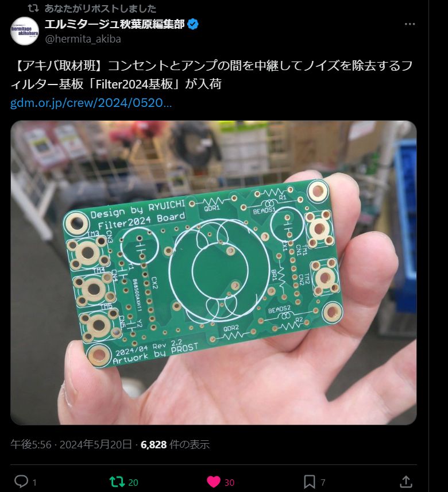Click the blue verified badge

[x=193, y=24]
